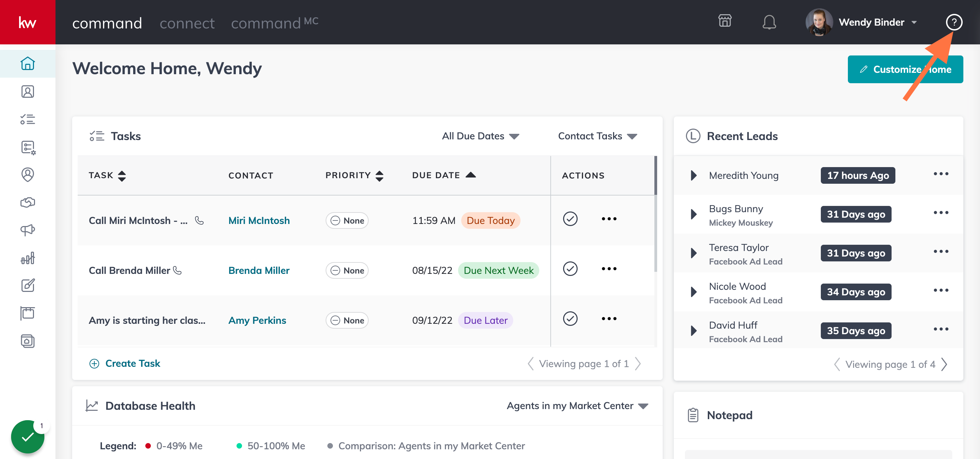Mark Amy is starting her class task complete
The height and width of the screenshot is (459, 980).
point(570,319)
